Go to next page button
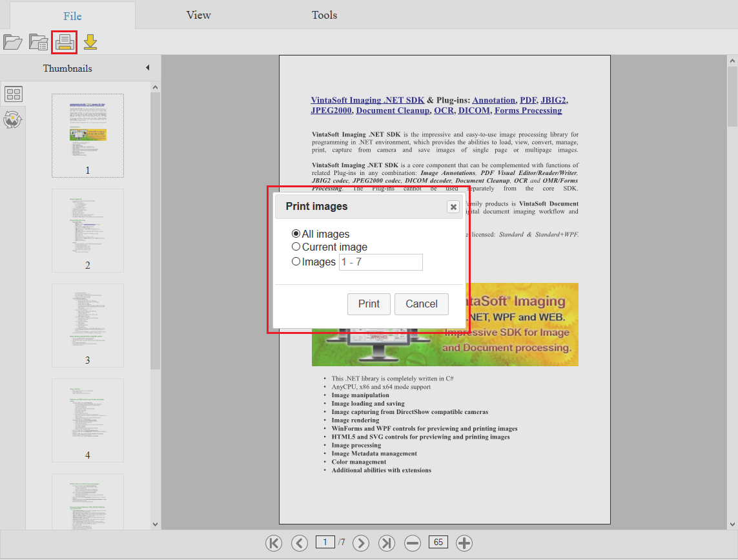Screen dimensions: 738x560 click(x=361, y=543)
